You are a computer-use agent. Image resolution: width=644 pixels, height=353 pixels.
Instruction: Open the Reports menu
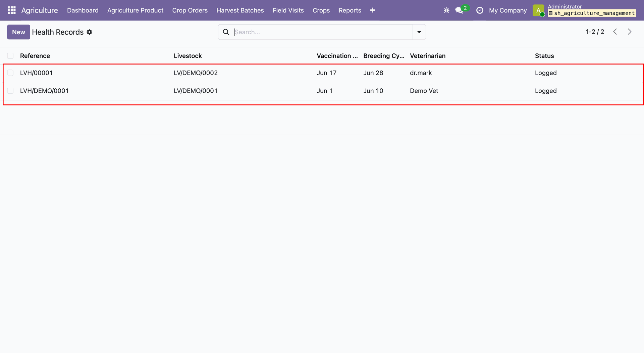click(x=350, y=10)
